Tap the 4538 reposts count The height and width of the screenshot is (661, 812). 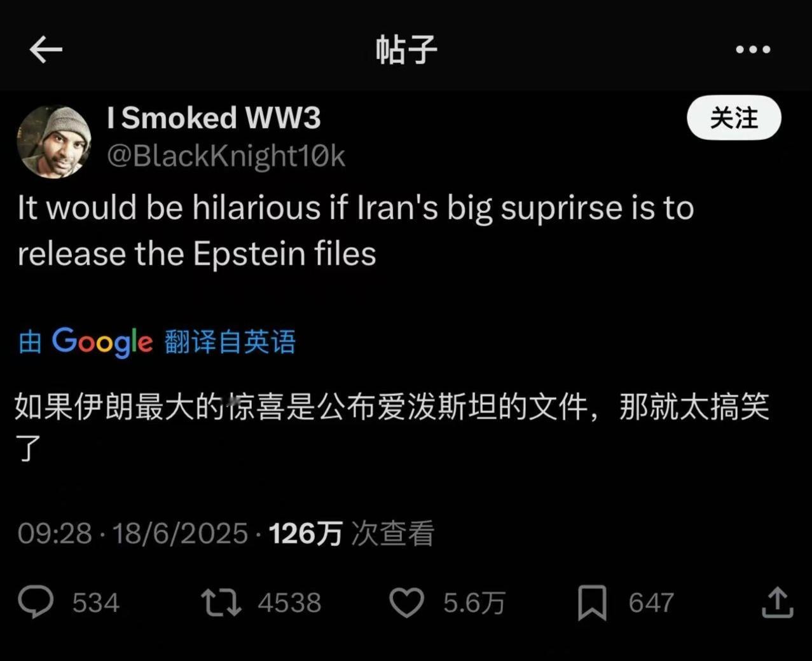coord(289,603)
